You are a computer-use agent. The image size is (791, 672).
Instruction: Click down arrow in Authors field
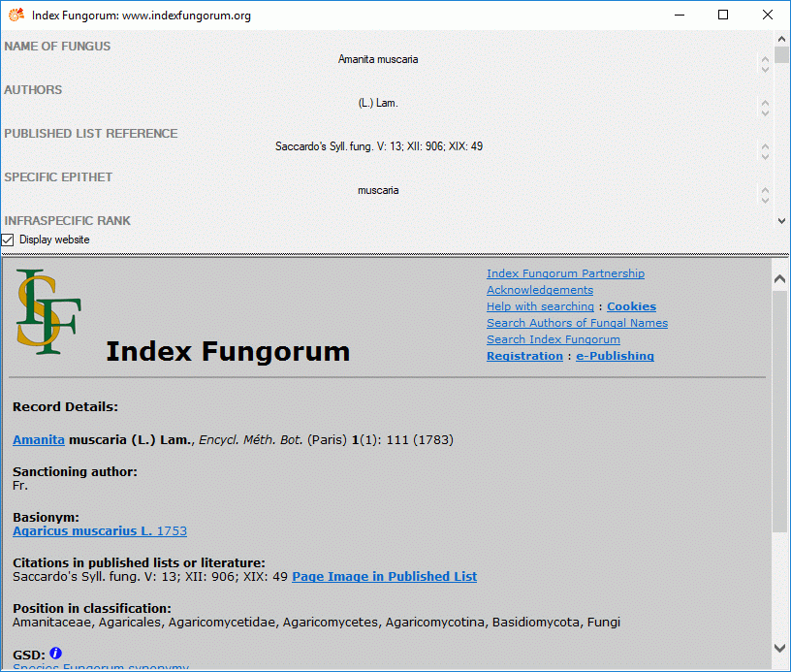(765, 113)
